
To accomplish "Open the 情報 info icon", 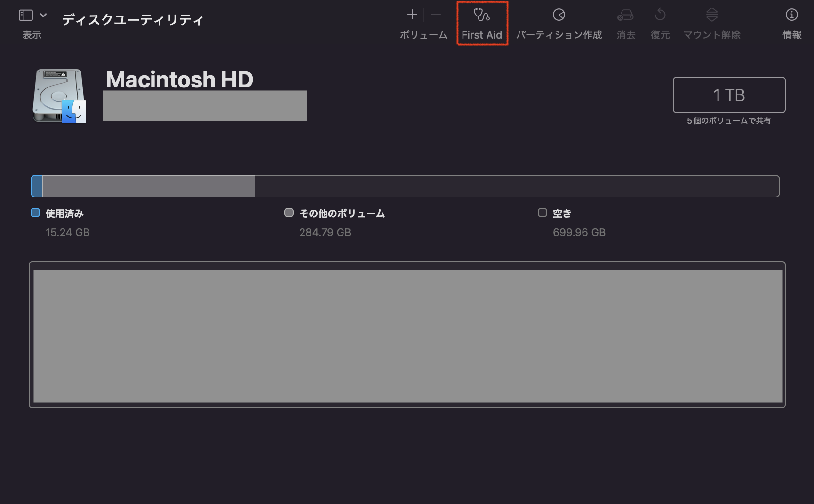I will click(792, 15).
